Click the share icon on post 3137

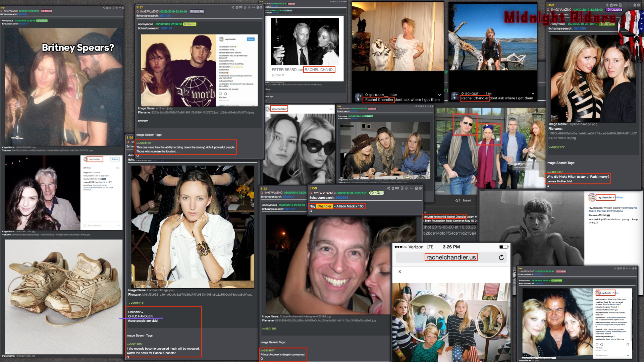pos(233,7)
